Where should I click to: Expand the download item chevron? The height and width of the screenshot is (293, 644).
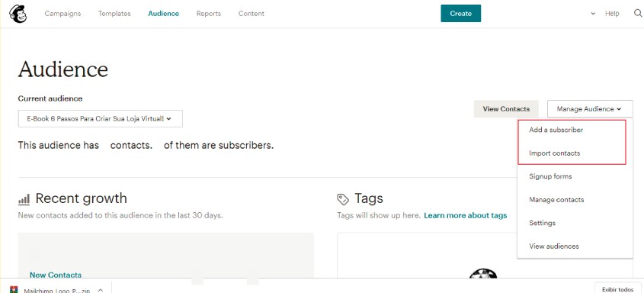(100, 290)
